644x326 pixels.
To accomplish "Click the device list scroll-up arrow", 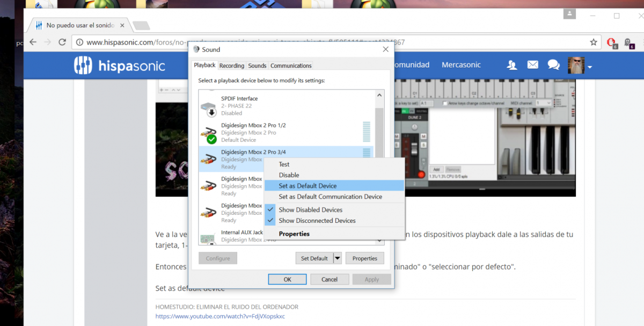I will [x=379, y=95].
